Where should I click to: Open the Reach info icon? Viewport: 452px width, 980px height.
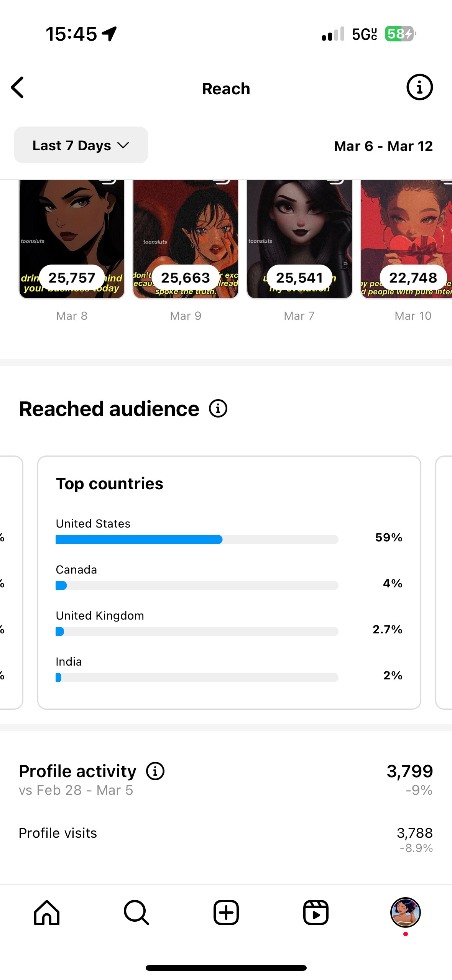pos(419,87)
